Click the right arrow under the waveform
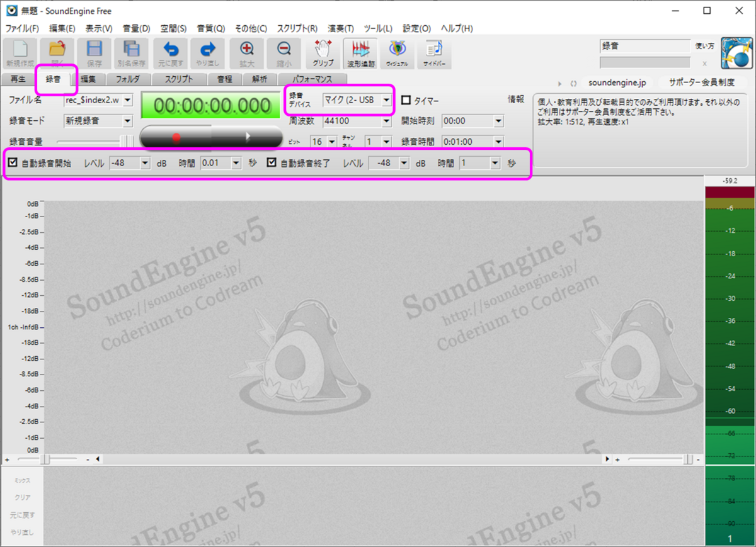756x547 pixels. tap(608, 459)
